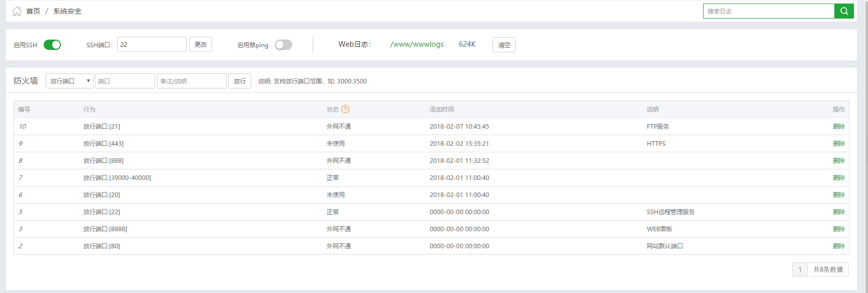
Task: Click the 防火墙 section title
Action: pyautogui.click(x=26, y=81)
